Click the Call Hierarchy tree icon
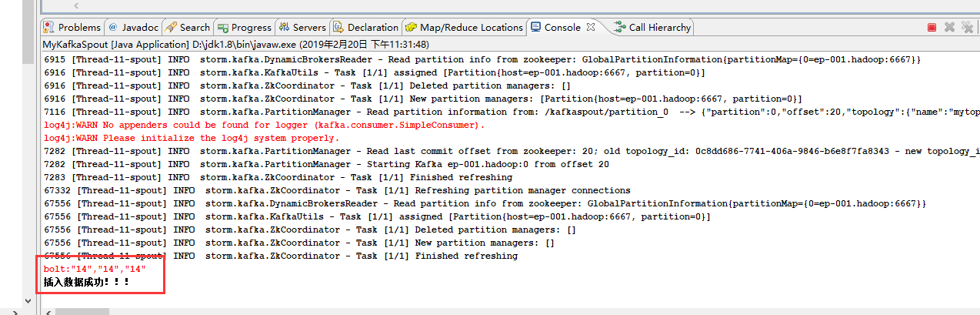 tap(619, 27)
